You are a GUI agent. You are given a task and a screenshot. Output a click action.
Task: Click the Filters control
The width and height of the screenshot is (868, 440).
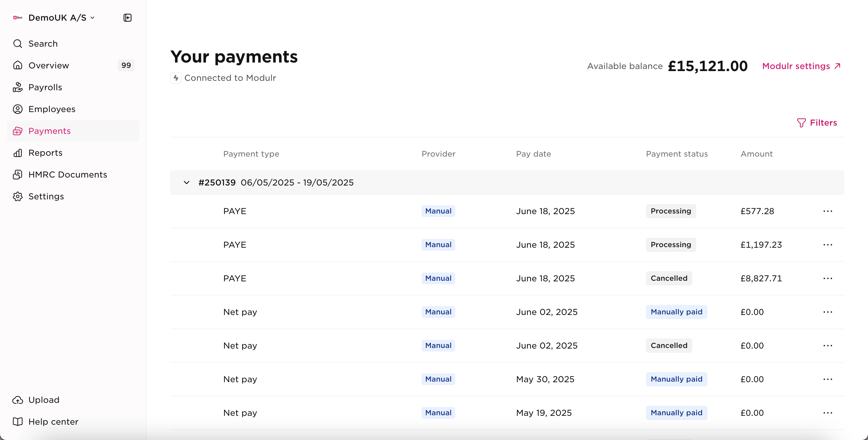pyautogui.click(x=818, y=123)
